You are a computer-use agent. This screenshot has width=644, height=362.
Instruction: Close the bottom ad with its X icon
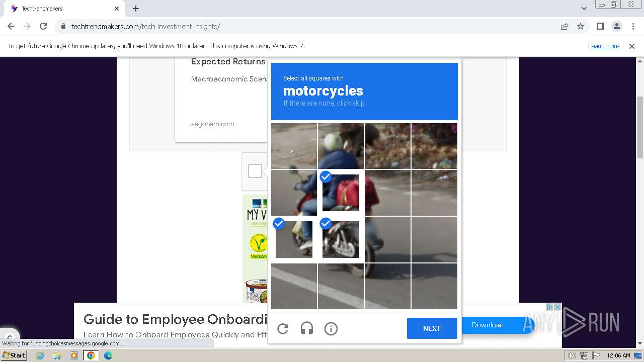coord(557,307)
